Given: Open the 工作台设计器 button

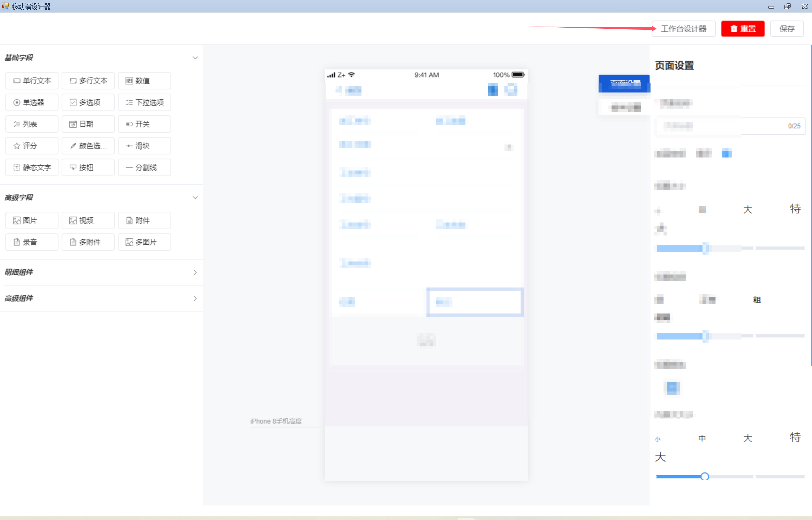Looking at the screenshot, I should (683, 29).
